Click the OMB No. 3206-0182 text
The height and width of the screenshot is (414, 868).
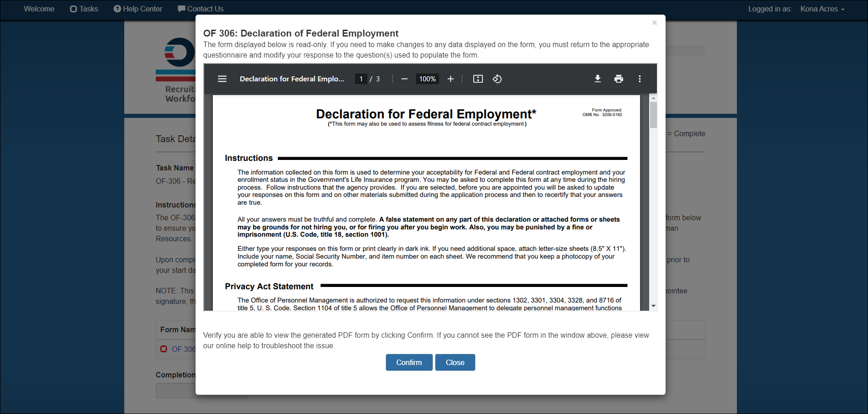pos(602,115)
